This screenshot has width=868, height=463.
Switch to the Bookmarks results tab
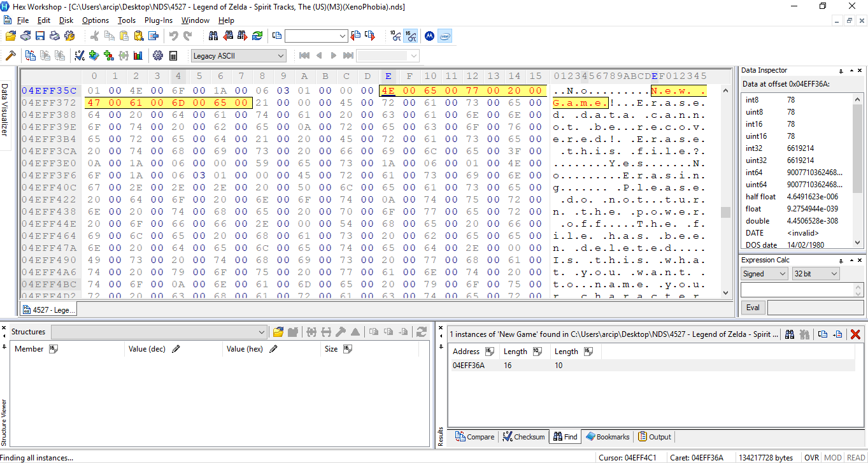pyautogui.click(x=608, y=436)
